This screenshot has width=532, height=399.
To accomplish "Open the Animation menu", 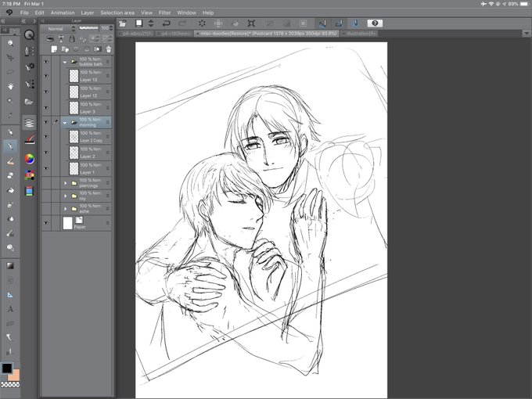I will [x=63, y=13].
